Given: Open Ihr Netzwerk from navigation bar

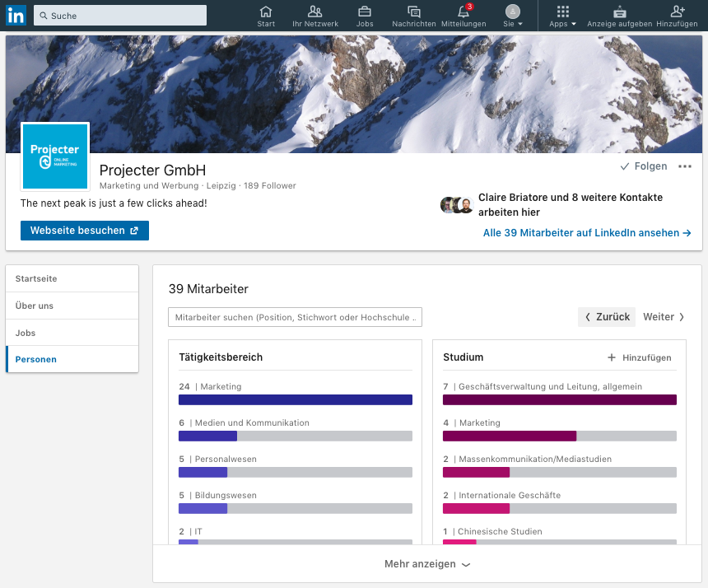Looking at the screenshot, I should [x=315, y=16].
